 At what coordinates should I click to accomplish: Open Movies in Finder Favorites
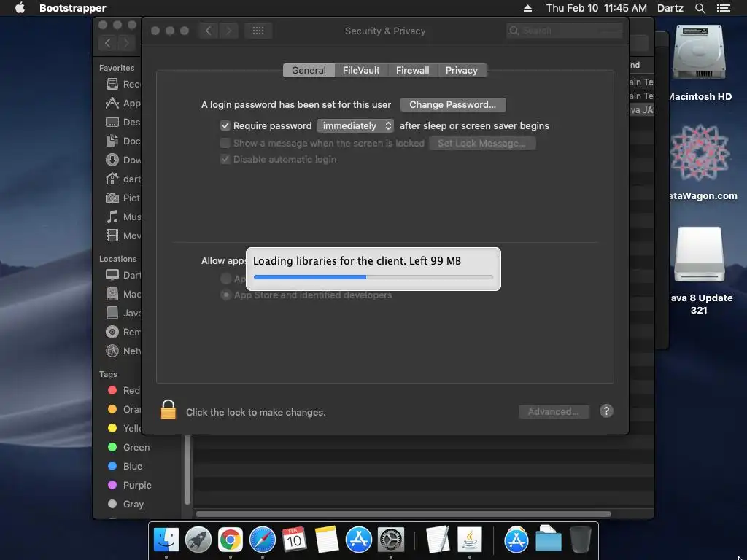(x=123, y=236)
